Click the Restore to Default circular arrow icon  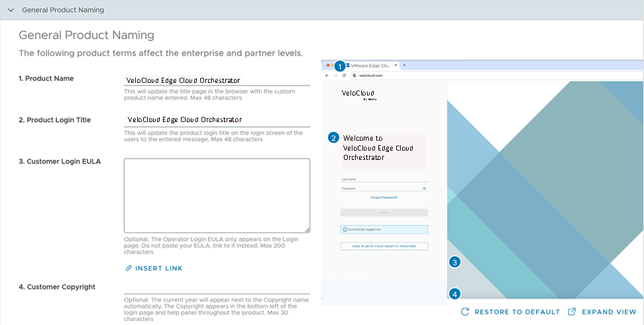pos(465,312)
